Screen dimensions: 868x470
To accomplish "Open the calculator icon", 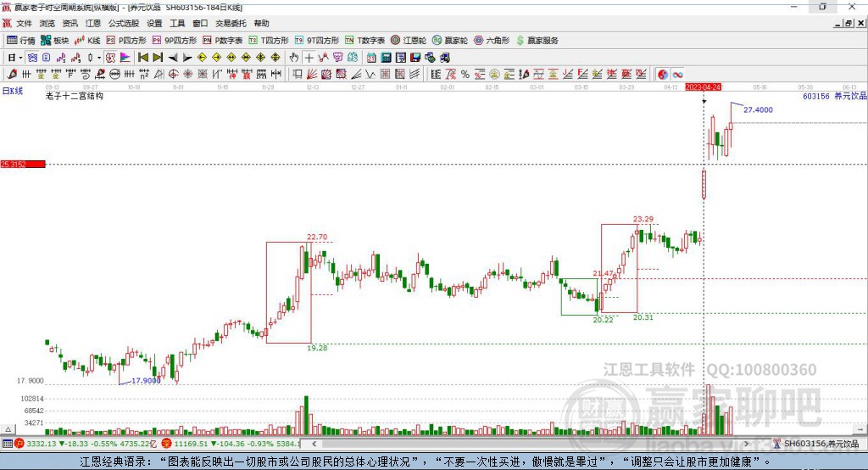I will 386,58.
